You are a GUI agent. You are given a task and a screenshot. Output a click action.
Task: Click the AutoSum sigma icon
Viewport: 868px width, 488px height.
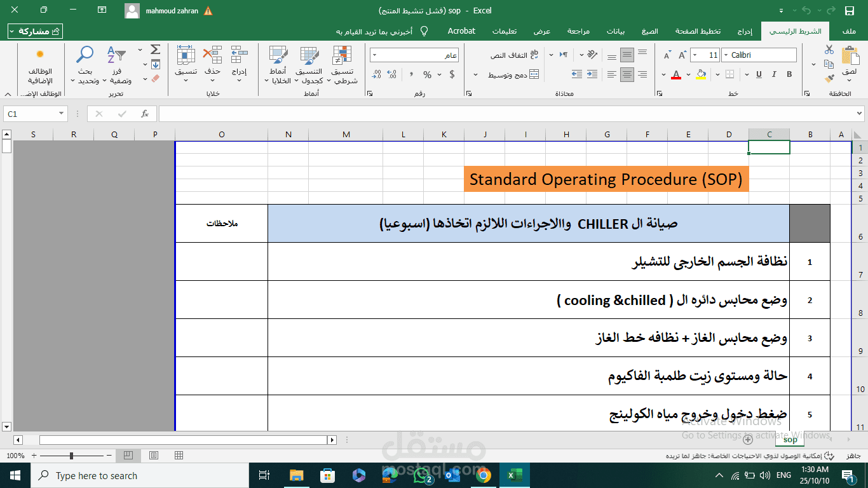point(155,50)
